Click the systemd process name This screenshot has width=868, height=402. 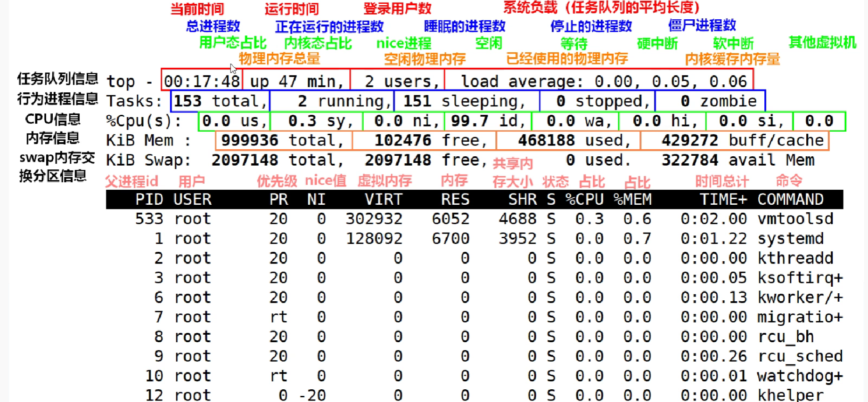(x=791, y=239)
